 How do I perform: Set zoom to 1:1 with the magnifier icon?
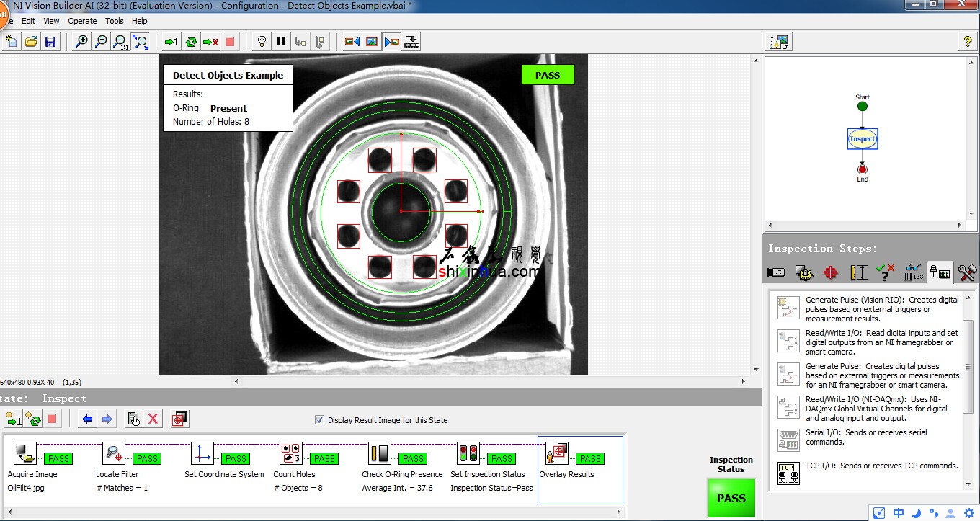click(120, 42)
